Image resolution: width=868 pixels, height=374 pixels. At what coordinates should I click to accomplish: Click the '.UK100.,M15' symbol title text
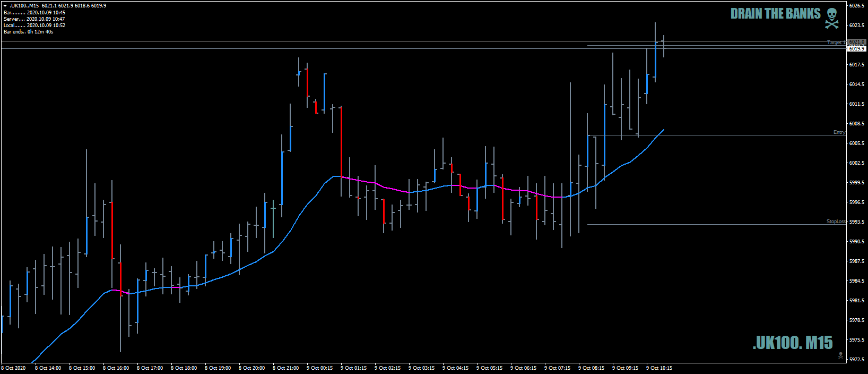click(x=24, y=6)
